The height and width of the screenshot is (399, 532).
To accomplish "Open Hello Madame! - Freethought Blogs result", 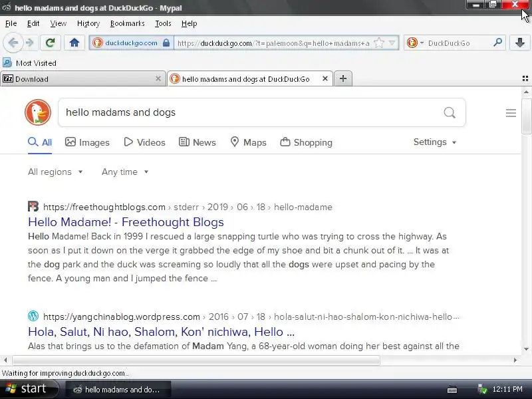I will [126, 222].
